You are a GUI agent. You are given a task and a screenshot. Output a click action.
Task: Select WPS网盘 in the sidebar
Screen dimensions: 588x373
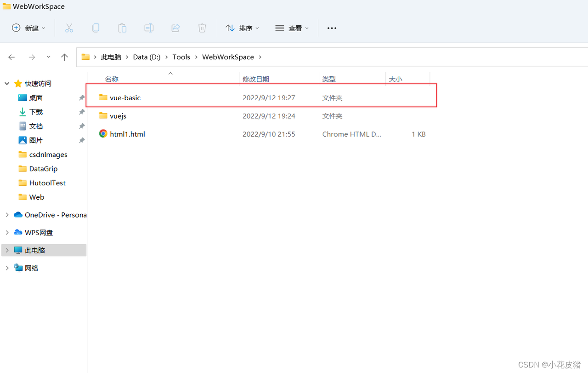coord(39,232)
